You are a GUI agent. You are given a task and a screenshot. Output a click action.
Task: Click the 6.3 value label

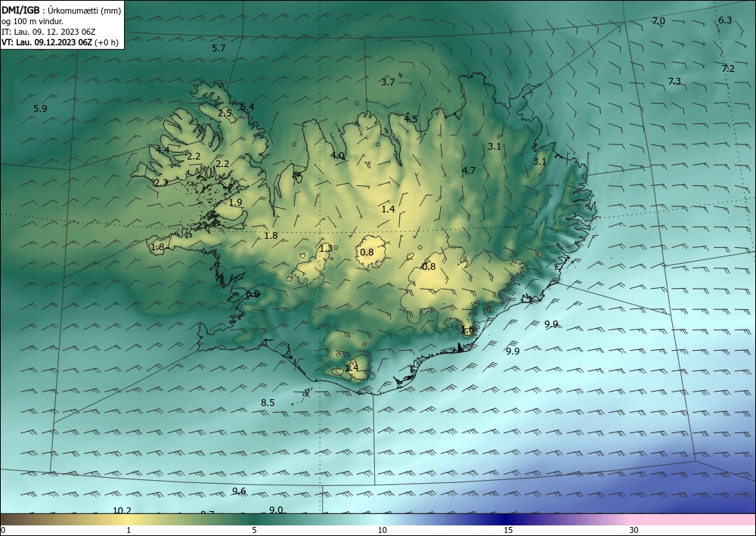(x=725, y=20)
